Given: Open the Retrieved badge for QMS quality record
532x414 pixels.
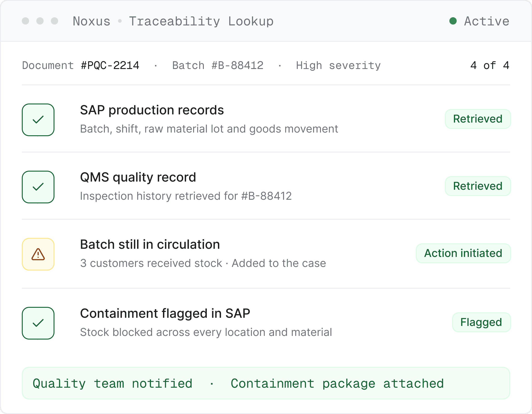Looking at the screenshot, I should click(478, 186).
